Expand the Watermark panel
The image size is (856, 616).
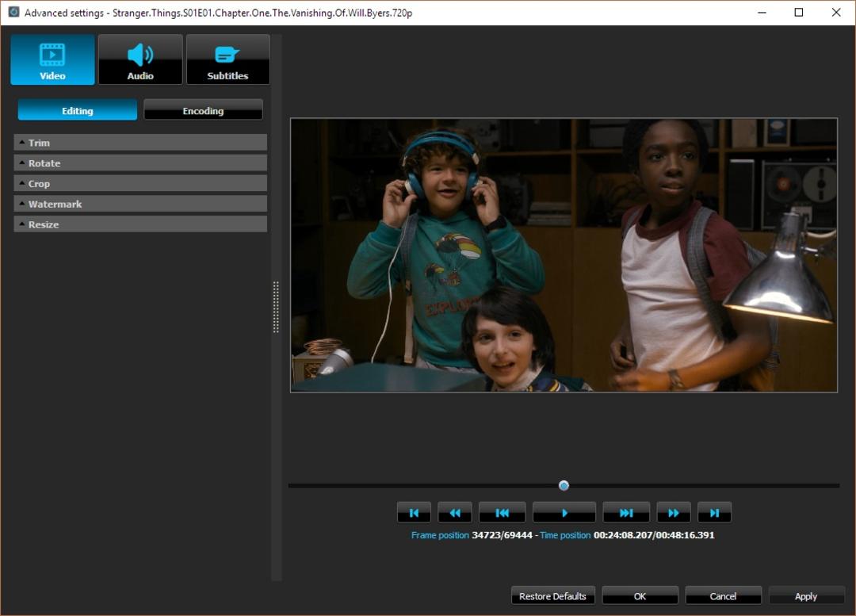(140, 204)
